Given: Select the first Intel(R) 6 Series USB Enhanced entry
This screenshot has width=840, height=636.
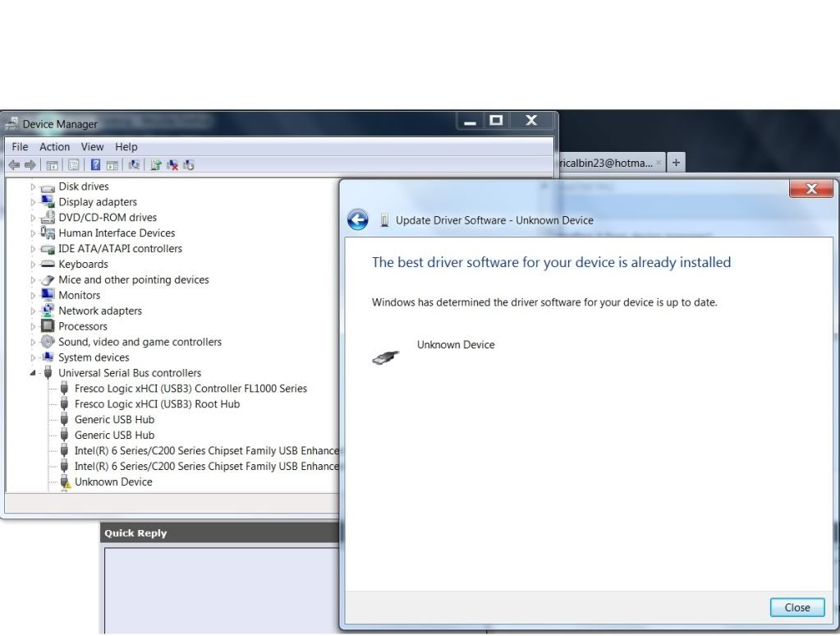Looking at the screenshot, I should point(206,450).
